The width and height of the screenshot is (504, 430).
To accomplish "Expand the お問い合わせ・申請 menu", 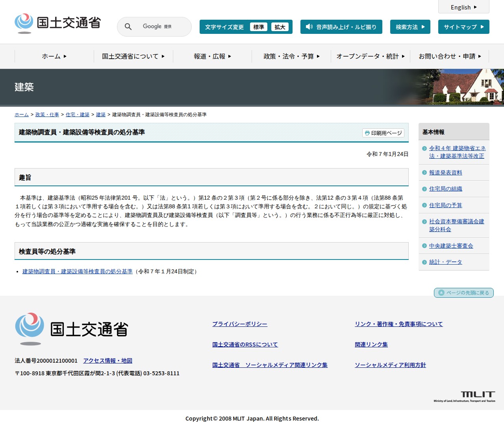I will point(450,56).
